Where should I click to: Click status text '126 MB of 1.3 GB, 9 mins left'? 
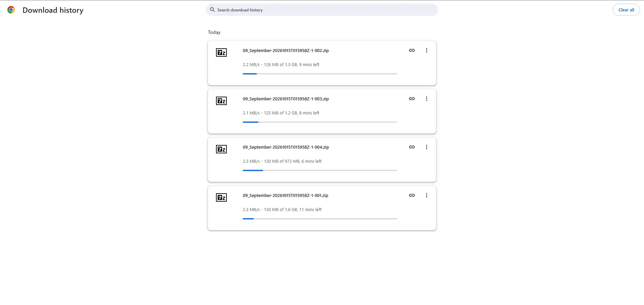click(291, 65)
